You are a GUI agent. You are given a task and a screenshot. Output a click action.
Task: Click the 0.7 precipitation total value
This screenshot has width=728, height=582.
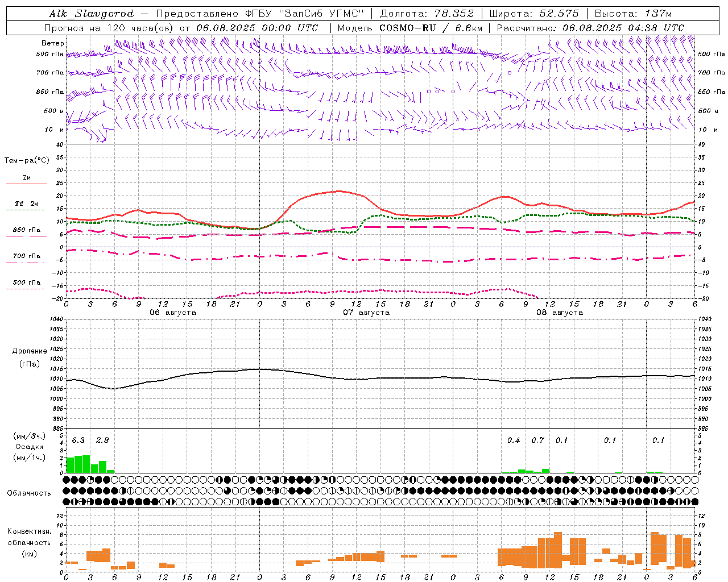[x=537, y=440]
